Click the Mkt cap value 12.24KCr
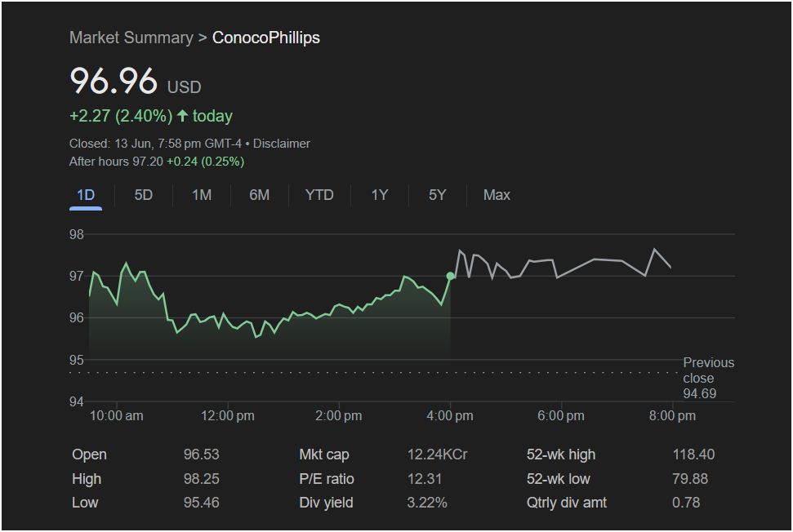 [x=438, y=454]
